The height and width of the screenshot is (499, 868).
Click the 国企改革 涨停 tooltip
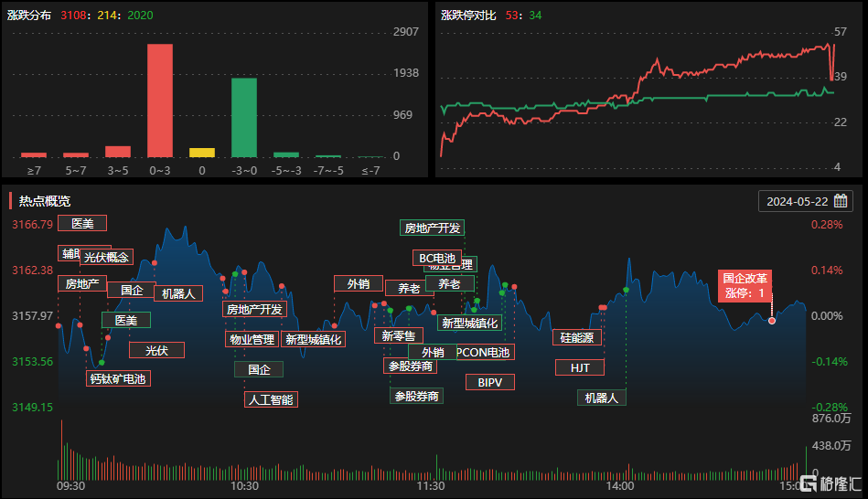745,285
